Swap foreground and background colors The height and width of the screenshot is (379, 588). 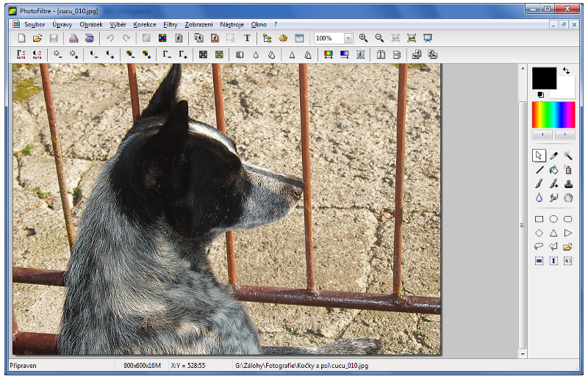(x=566, y=71)
